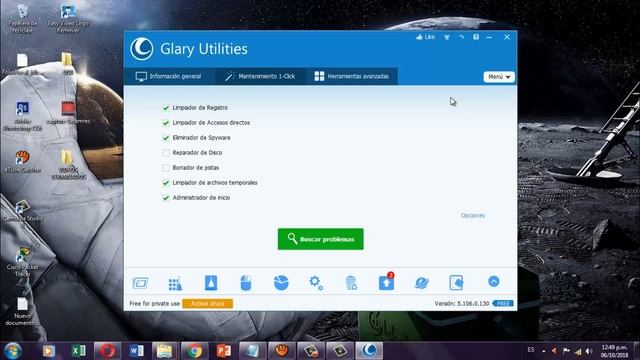Open Opera browser from taskbar
640x360 pixels.
pyautogui.click(x=108, y=351)
